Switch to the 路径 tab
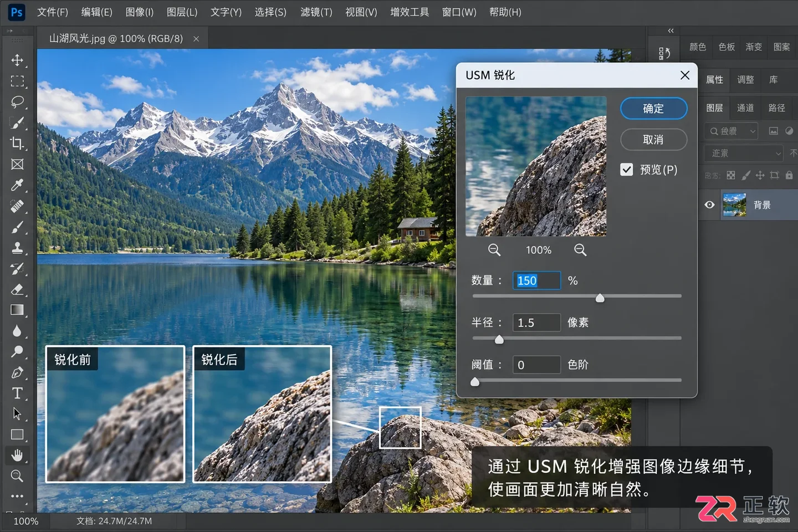Viewport: 798px width, 532px height. click(x=776, y=108)
